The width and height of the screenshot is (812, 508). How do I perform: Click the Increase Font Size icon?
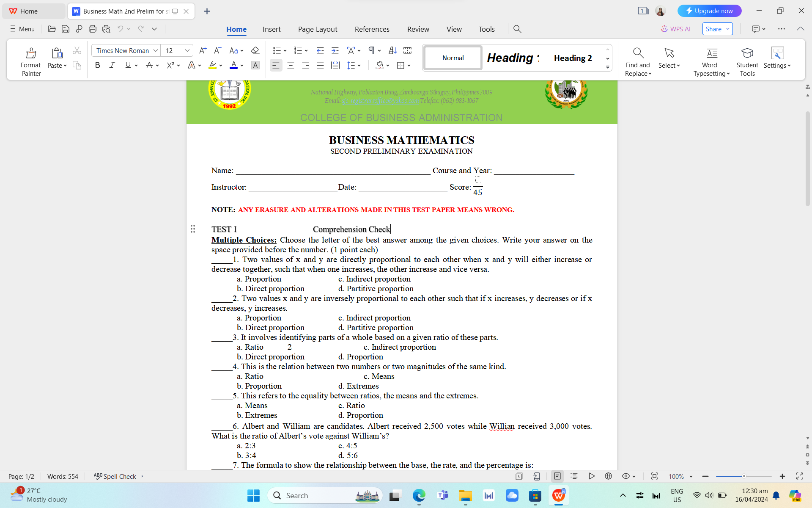pos(203,50)
